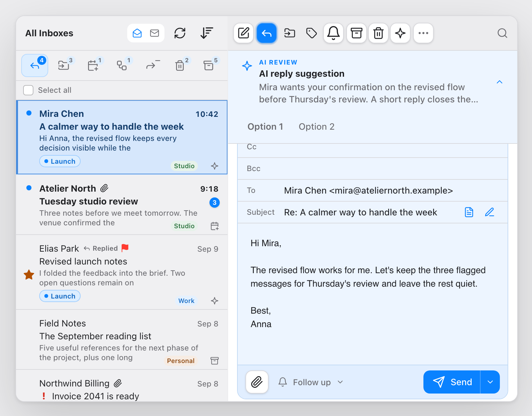Open reply filter tab with badge 4
This screenshot has width=532, height=416.
[35, 65]
